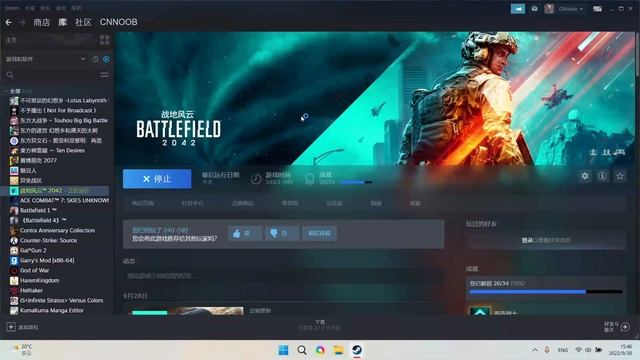Toggle ready-to-play filter icon
Image resolution: width=640 pixels, height=360 pixels.
point(106,59)
